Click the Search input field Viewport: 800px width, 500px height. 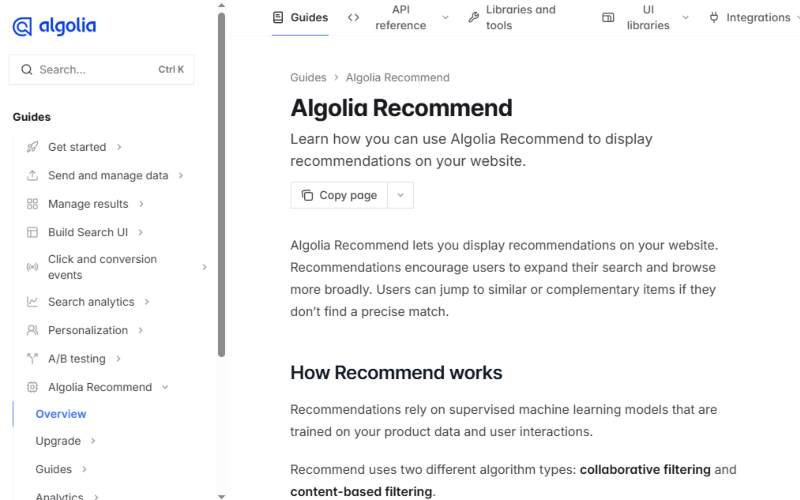pos(102,69)
